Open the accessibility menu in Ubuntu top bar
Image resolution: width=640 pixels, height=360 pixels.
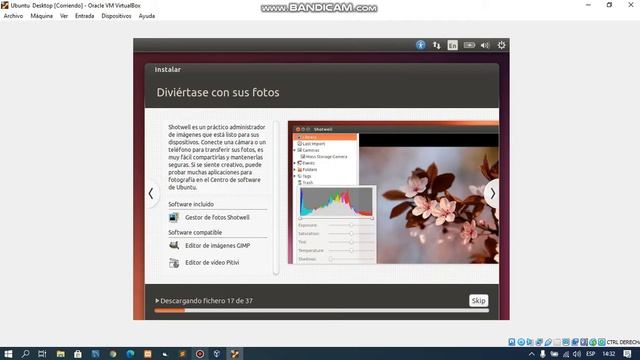tap(420, 45)
